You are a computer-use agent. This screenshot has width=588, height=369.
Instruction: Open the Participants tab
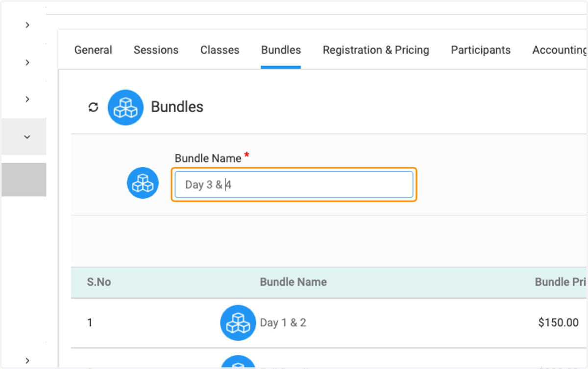coord(481,50)
